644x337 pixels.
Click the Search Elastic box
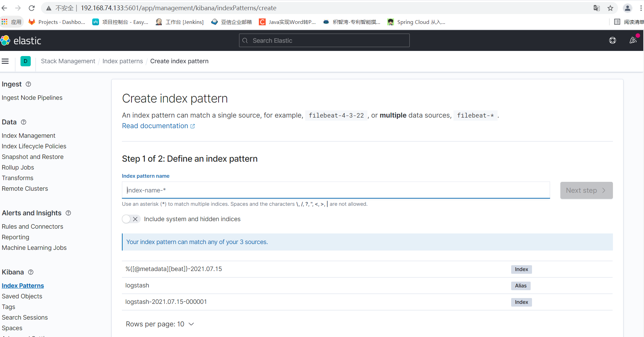[324, 40]
